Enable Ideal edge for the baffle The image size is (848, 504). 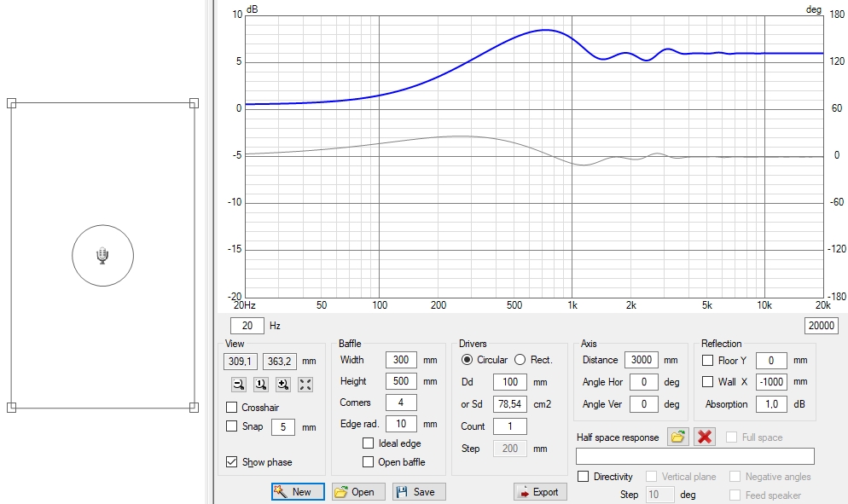(368, 443)
